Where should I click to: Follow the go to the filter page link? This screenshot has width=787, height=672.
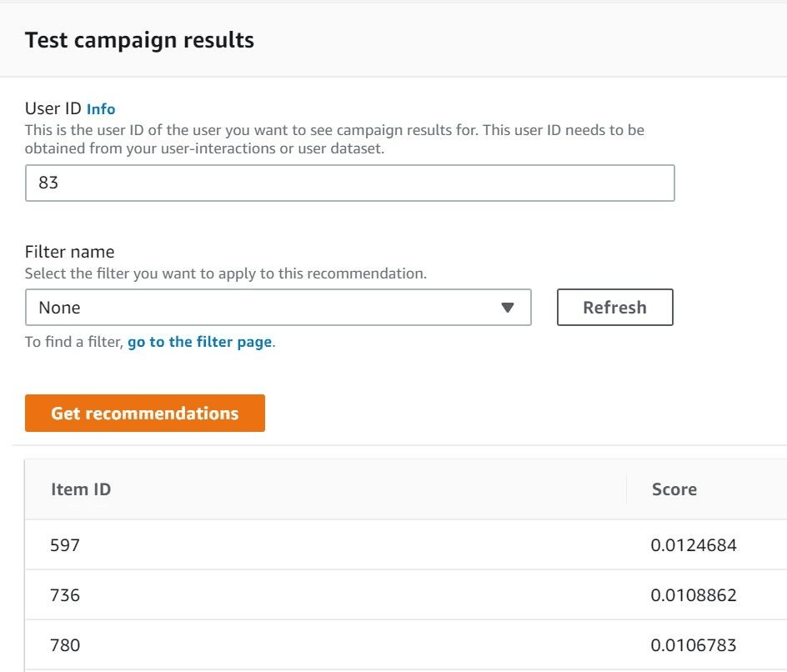tap(200, 341)
